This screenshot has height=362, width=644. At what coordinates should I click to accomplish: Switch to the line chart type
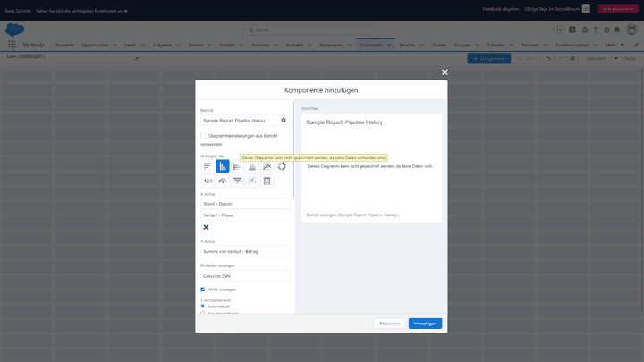pos(267,166)
